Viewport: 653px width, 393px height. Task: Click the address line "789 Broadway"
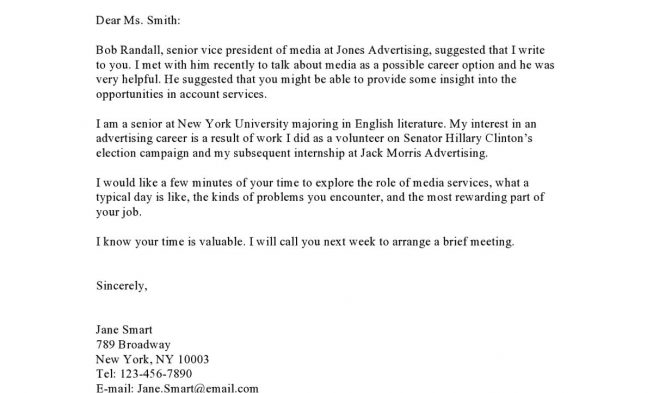pyautogui.click(x=133, y=345)
